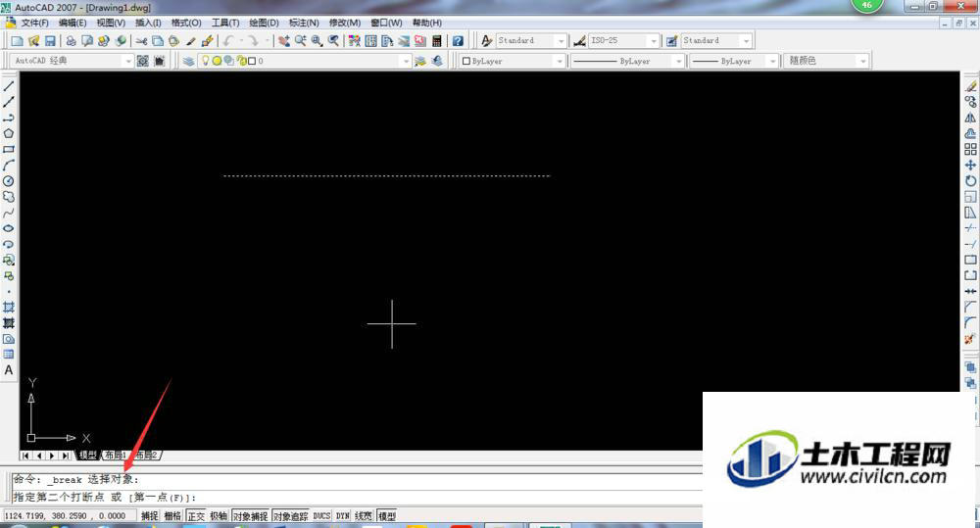980x528 pixels.
Task: Open the ISO-25 dimension style dropdown
Action: [654, 41]
